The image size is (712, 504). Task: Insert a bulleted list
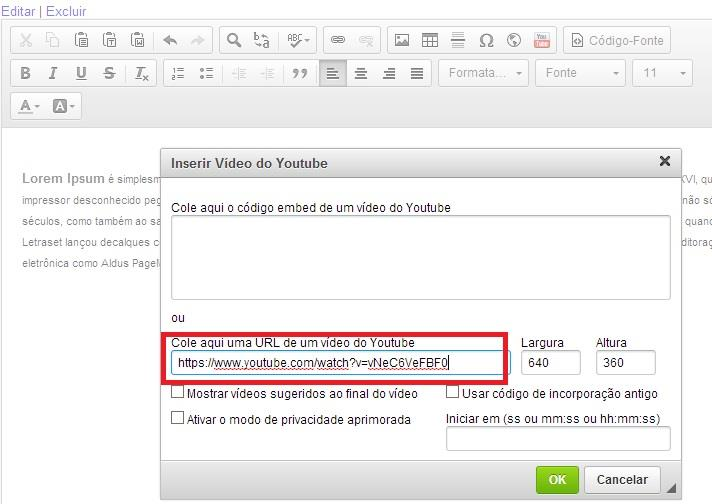[x=206, y=73]
